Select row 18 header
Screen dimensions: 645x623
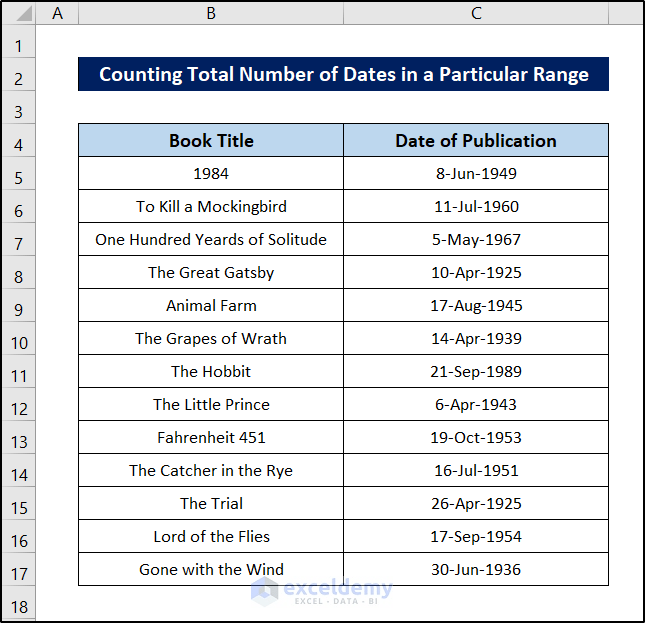[19, 603]
